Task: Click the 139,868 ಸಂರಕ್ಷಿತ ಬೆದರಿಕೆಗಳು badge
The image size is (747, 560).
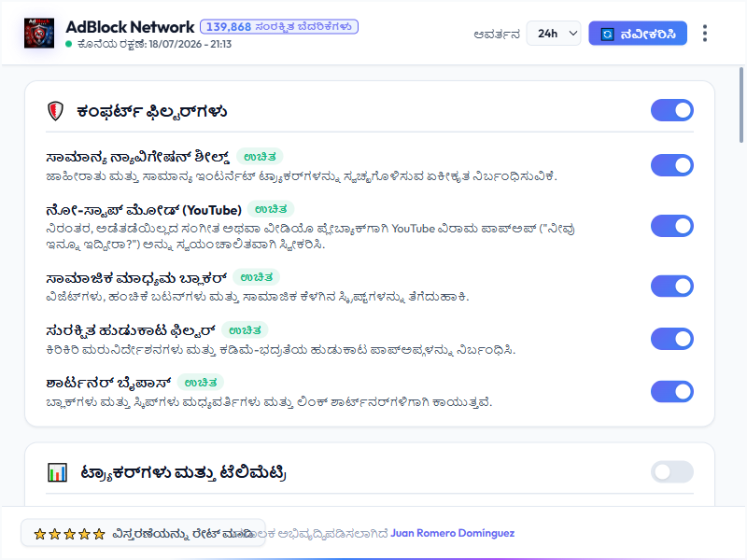Action: tap(278, 27)
